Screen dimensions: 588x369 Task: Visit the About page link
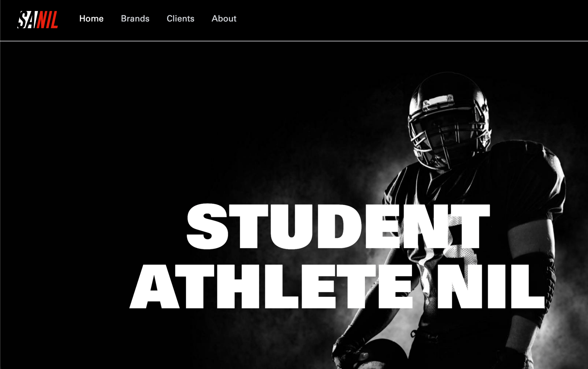pyautogui.click(x=224, y=19)
